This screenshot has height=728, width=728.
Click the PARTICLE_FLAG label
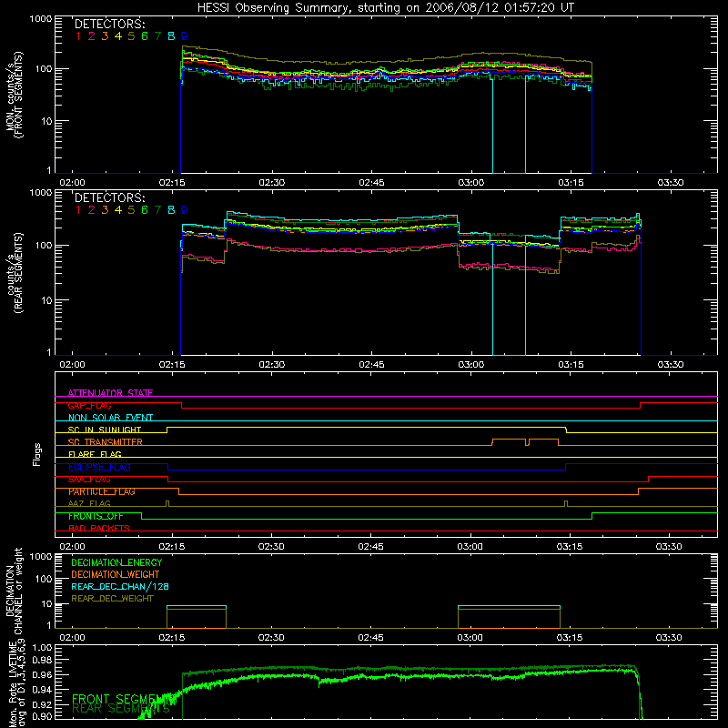tap(102, 491)
